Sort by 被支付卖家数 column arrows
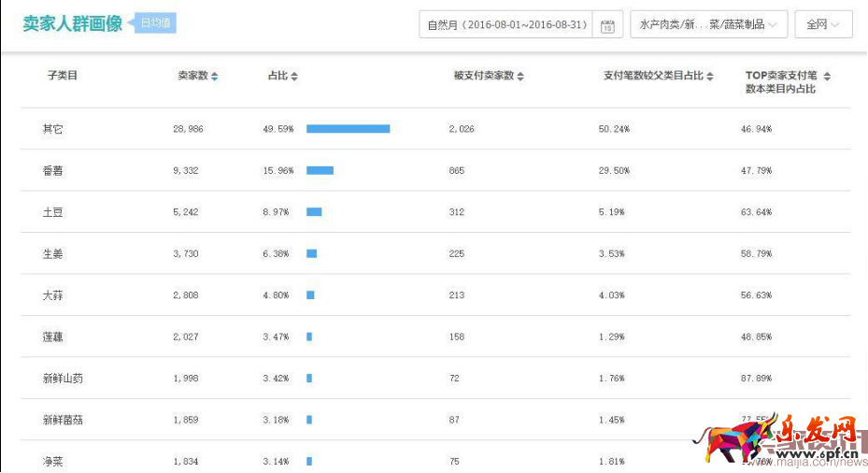Screen dimensions: 868x473 (x=520, y=77)
